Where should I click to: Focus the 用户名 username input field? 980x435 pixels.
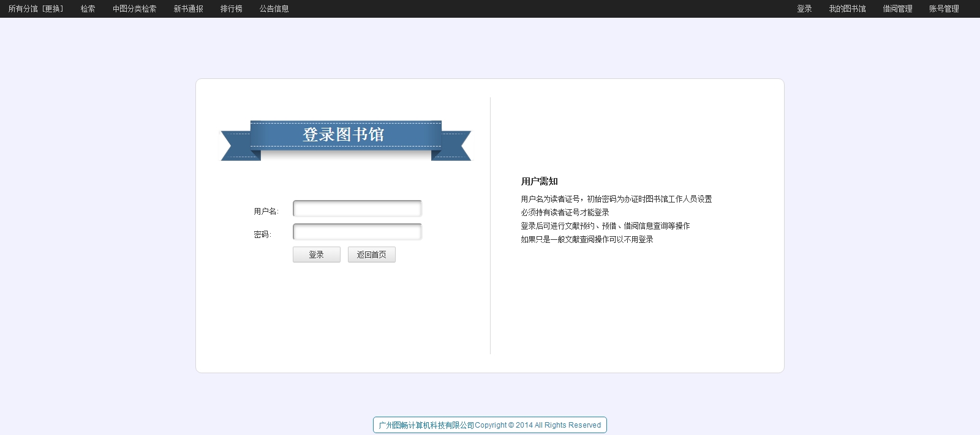357,209
